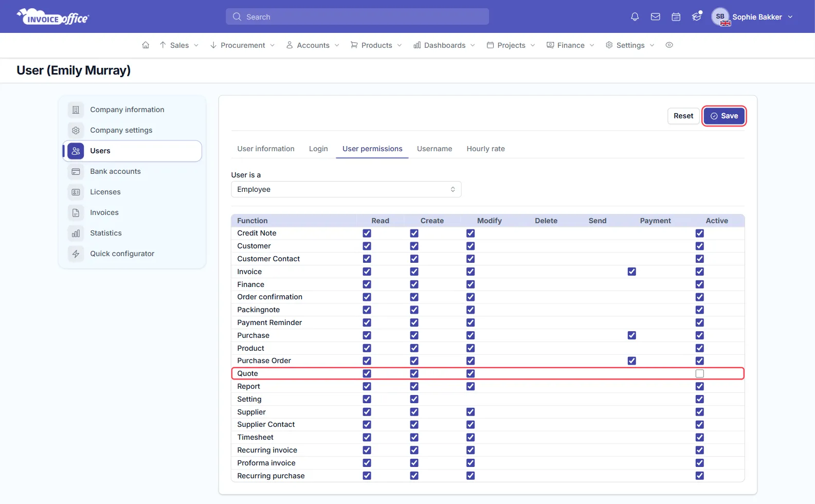
Task: Click the InvoiceOffice logo
Action: click(x=53, y=17)
